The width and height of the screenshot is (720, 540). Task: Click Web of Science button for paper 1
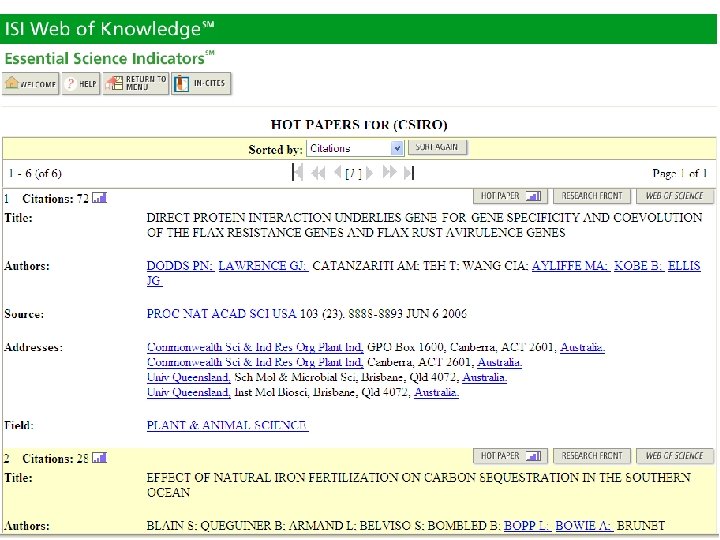675,196
